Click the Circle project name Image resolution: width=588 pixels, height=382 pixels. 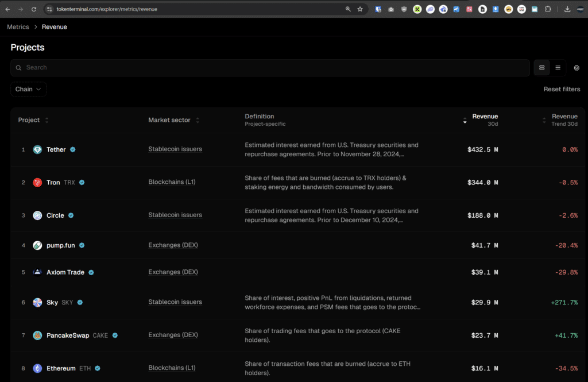click(55, 215)
